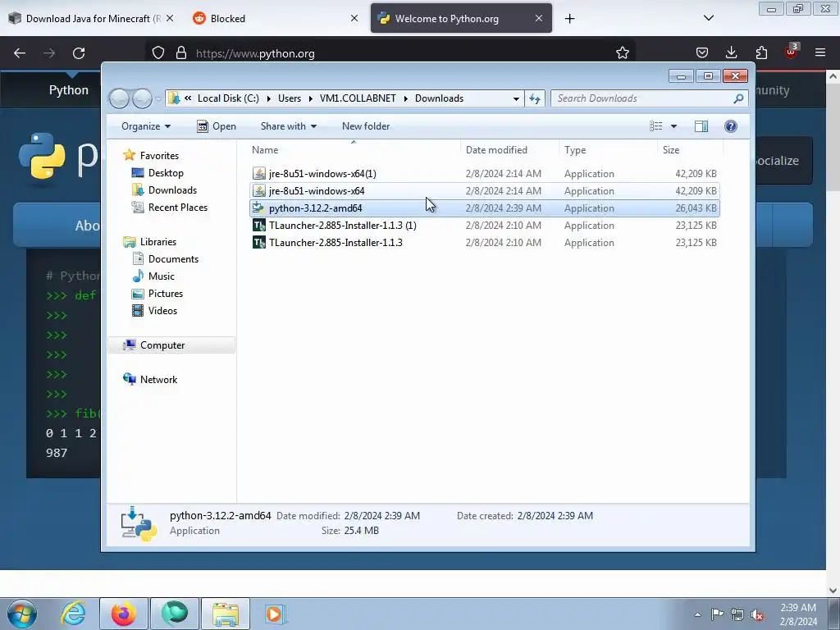
Task: Click the uBlock Origin extension icon
Action: pos(792,52)
